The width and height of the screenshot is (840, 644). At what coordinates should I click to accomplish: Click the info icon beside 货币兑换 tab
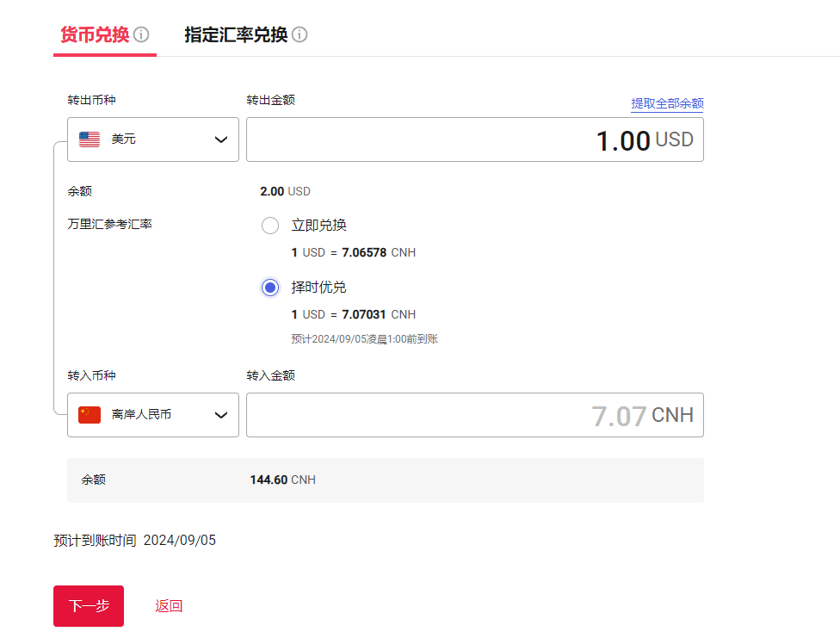point(143,34)
